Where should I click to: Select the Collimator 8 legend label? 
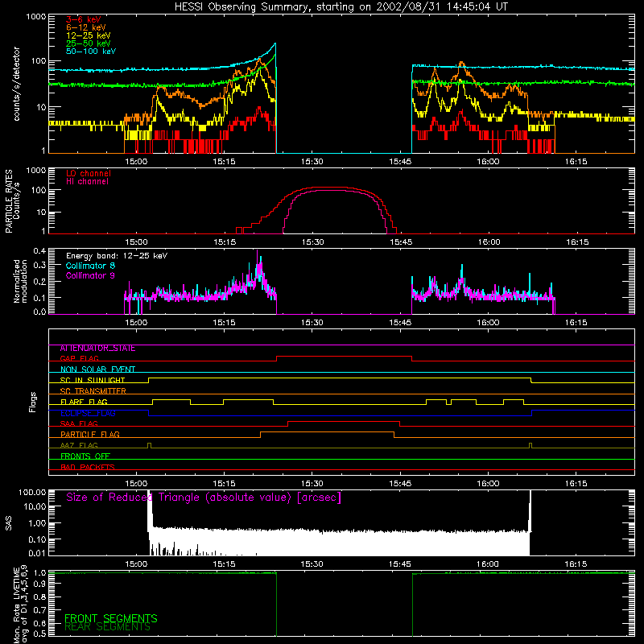pyautogui.click(x=90, y=266)
